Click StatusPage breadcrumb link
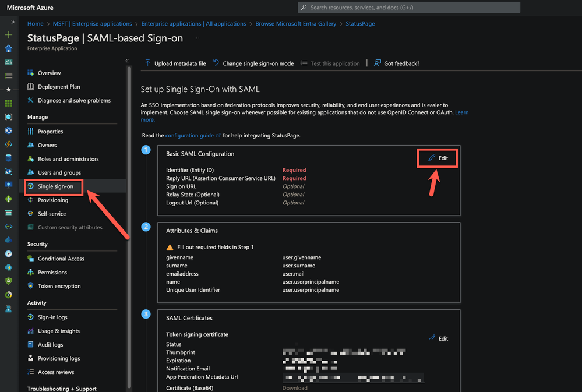The height and width of the screenshot is (392, 582). click(x=360, y=24)
